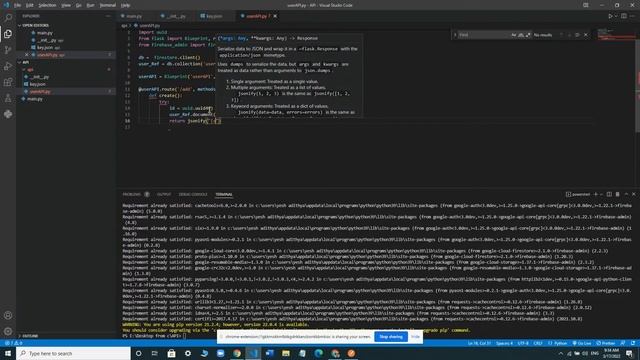Open run options dropdown arrow beside play

(x=616, y=16)
